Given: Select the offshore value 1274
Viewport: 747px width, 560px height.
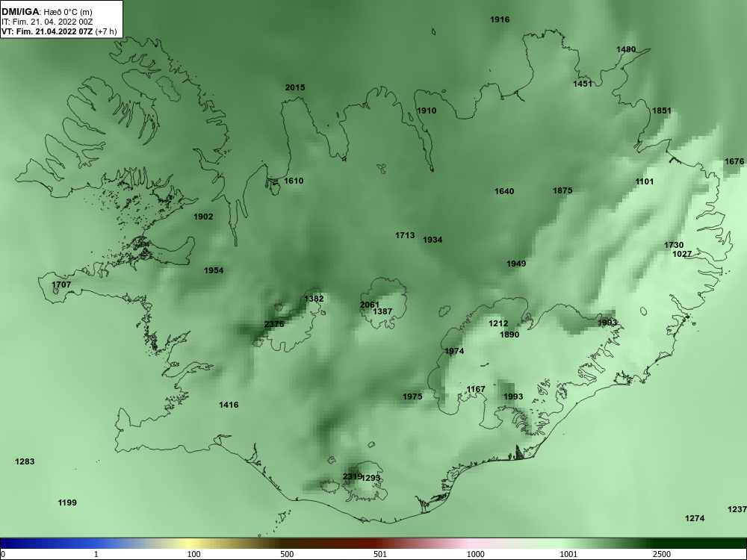Looking at the screenshot, I should coord(695,518).
